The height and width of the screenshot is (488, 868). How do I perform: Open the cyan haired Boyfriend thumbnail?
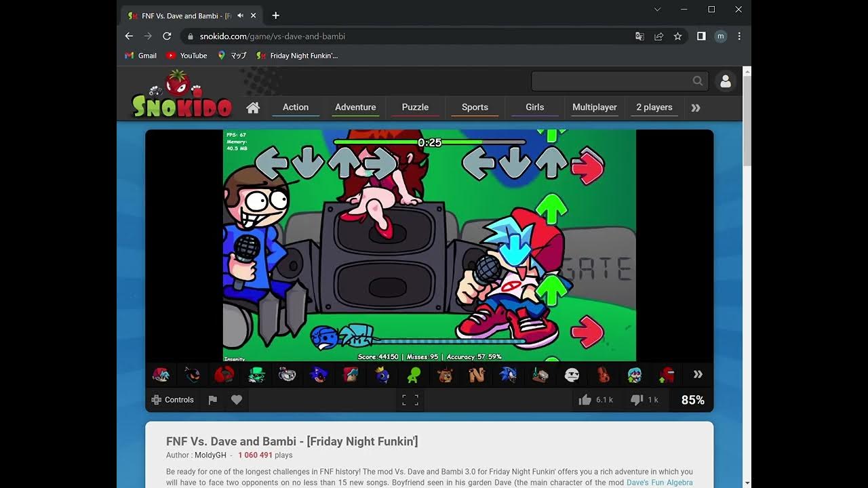coord(635,374)
